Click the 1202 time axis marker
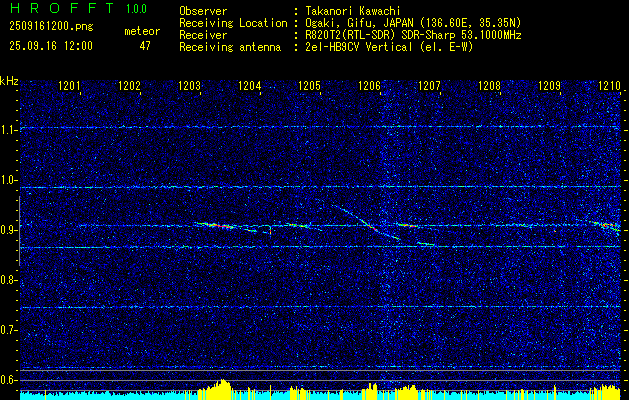This screenshot has height=400, width=629. [129, 85]
